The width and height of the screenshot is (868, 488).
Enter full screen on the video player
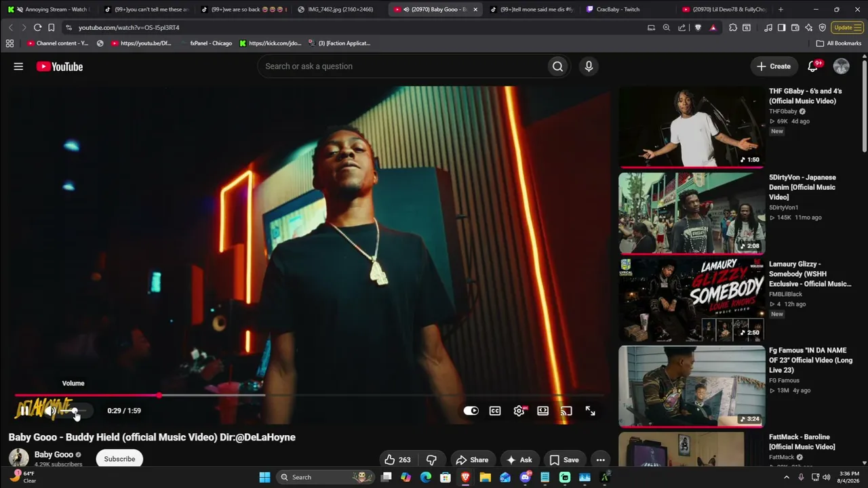590,411
